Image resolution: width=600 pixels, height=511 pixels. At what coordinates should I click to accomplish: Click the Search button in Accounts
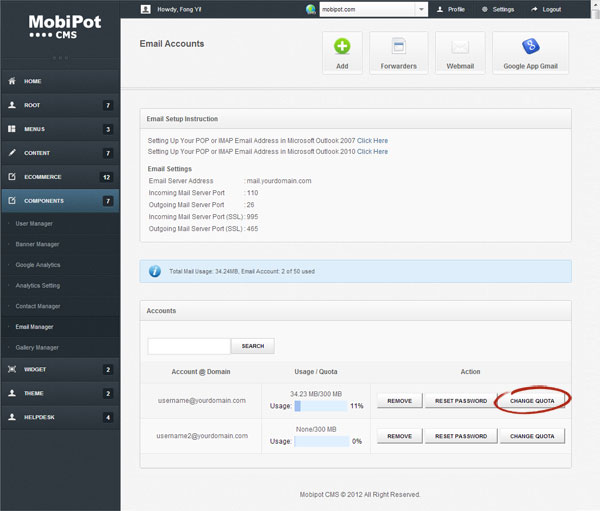click(253, 346)
